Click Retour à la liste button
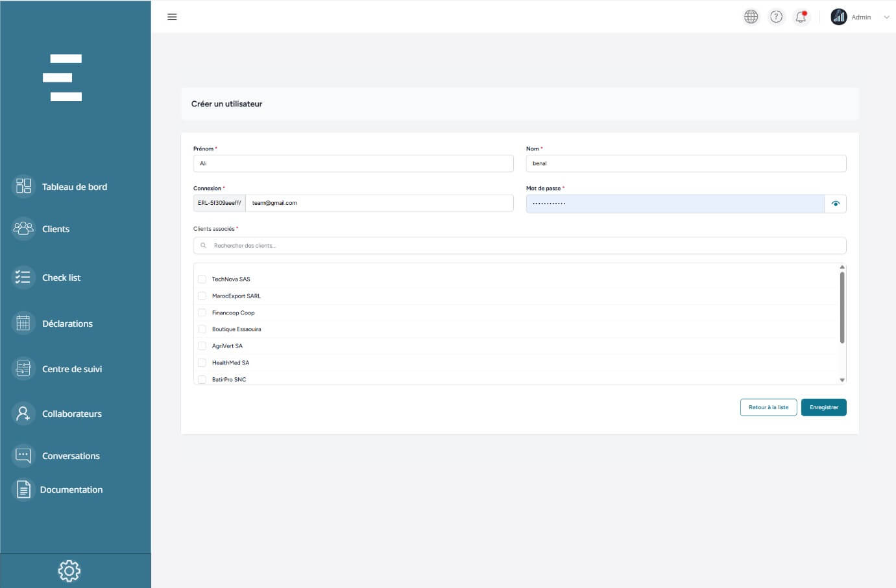Image resolution: width=896 pixels, height=588 pixels. pos(768,407)
